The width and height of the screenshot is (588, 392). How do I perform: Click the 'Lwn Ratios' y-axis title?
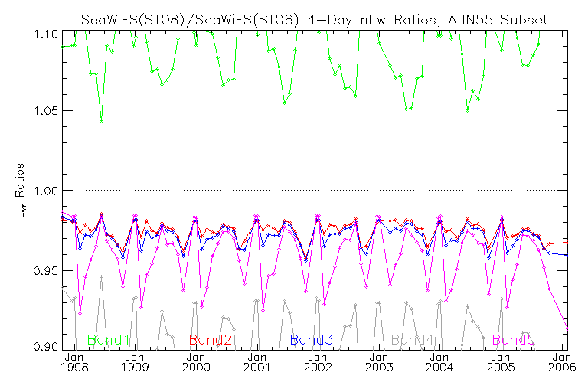click(x=20, y=190)
